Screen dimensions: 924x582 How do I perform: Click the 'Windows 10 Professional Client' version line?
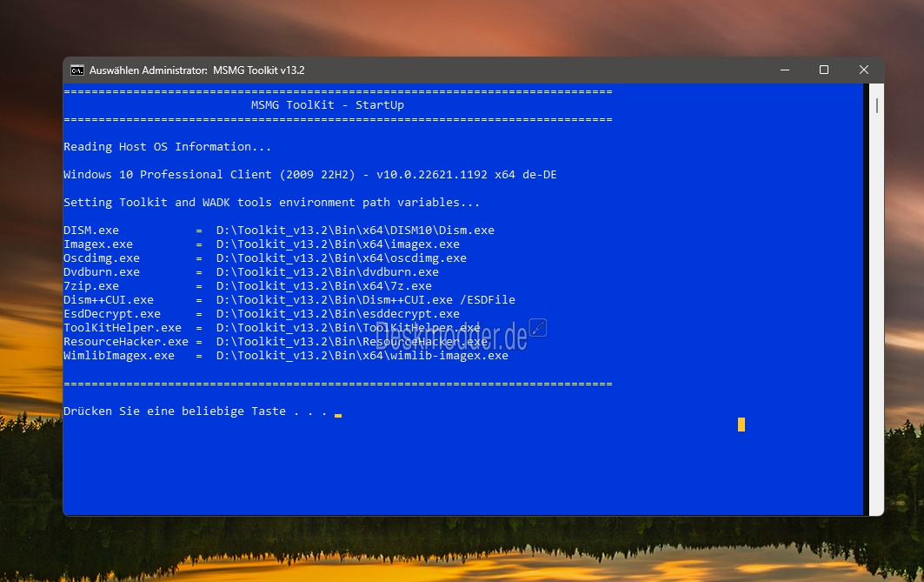point(310,175)
